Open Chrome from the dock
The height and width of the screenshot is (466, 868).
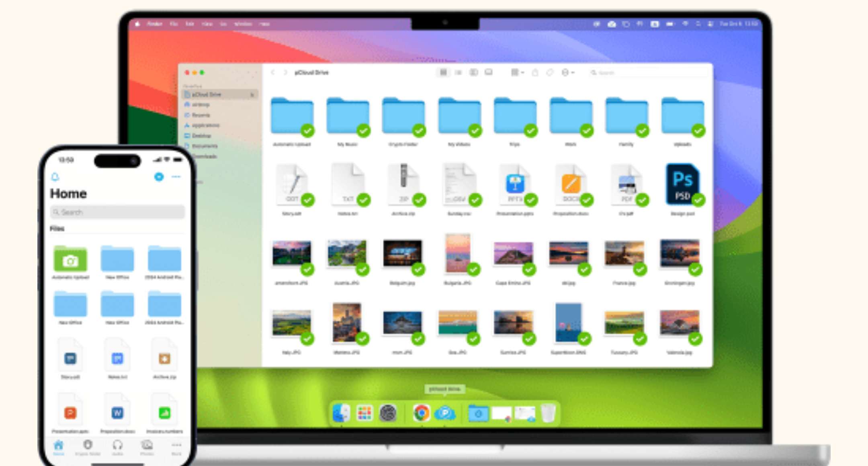coord(421,413)
